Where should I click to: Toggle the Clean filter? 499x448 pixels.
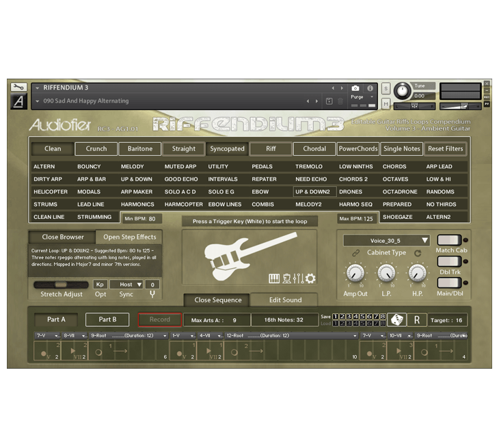[53, 148]
